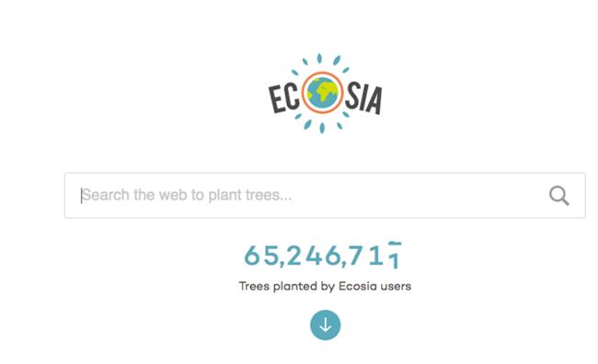This screenshot has width=598, height=364.
Task: Click the teal down arrow circle button
Action: tap(326, 325)
